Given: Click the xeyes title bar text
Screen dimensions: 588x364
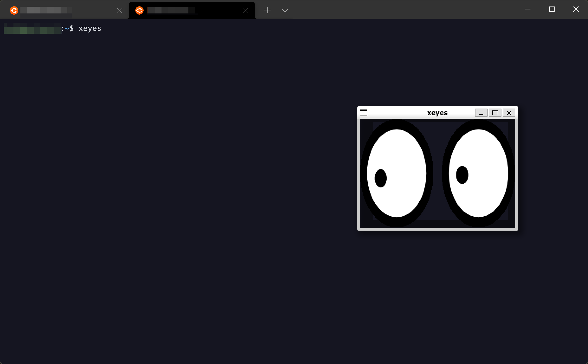Looking at the screenshot, I should pyautogui.click(x=437, y=113).
